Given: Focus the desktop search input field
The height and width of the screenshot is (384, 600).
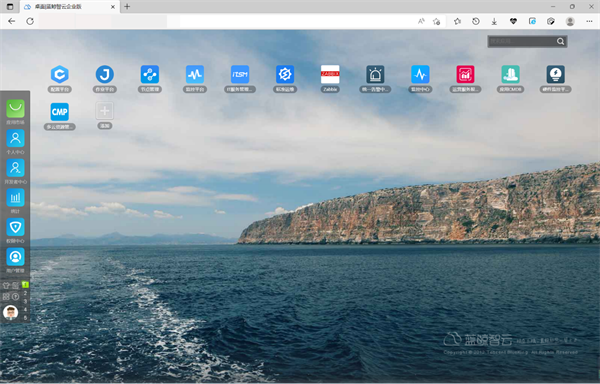Looking at the screenshot, I should (523, 41).
